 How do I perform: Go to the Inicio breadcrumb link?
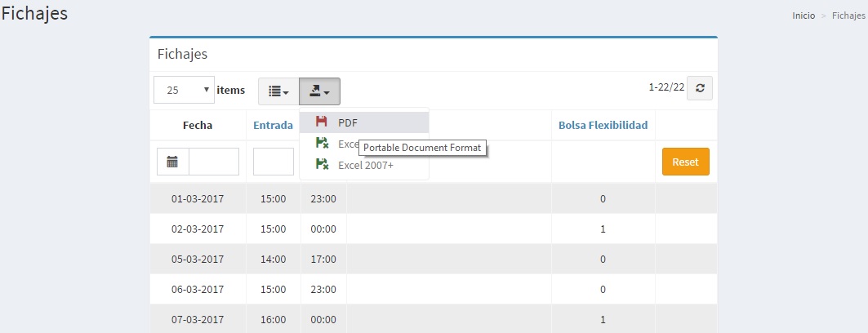click(x=803, y=16)
